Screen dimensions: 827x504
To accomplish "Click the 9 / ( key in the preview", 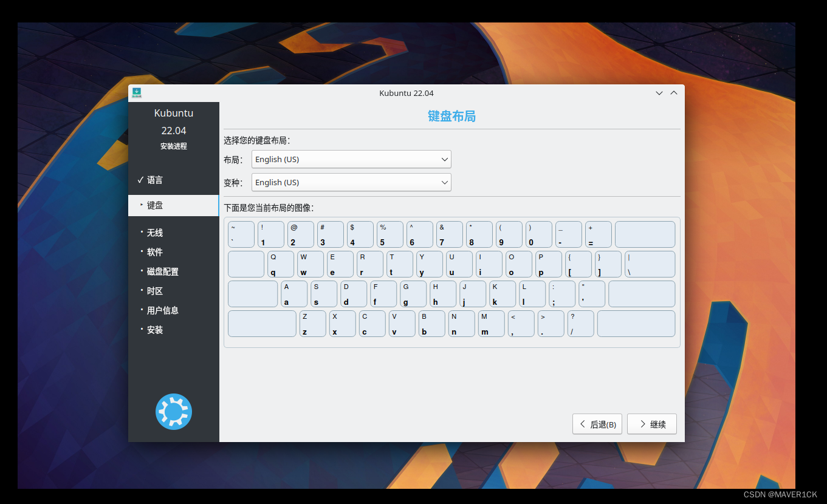I will pos(509,234).
